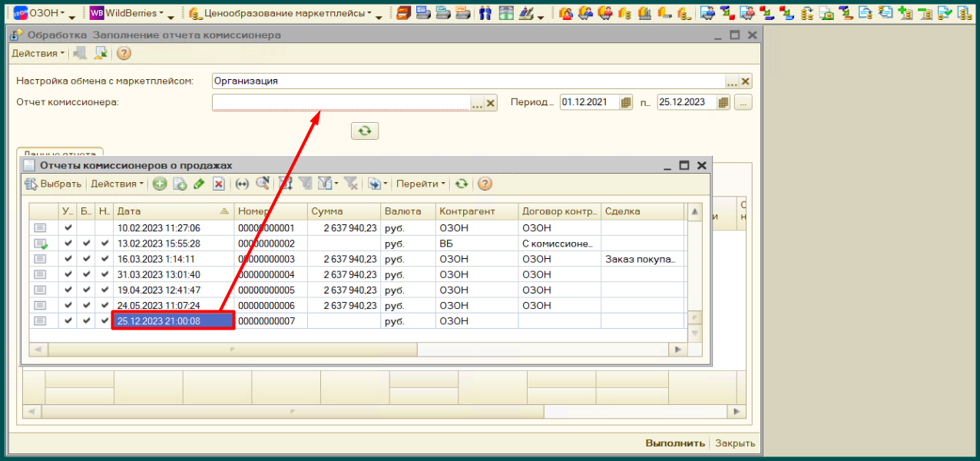Click the Сумма column header
This screenshot has height=461, width=980.
[x=344, y=211]
